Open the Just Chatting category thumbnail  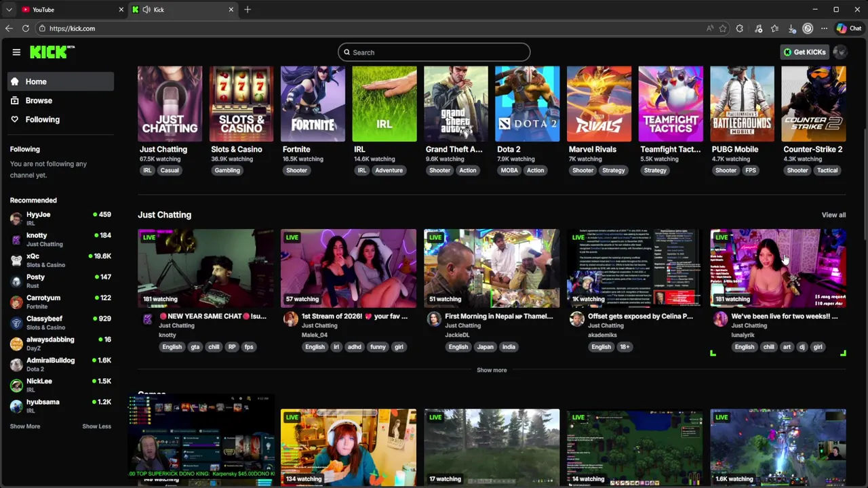pos(170,104)
